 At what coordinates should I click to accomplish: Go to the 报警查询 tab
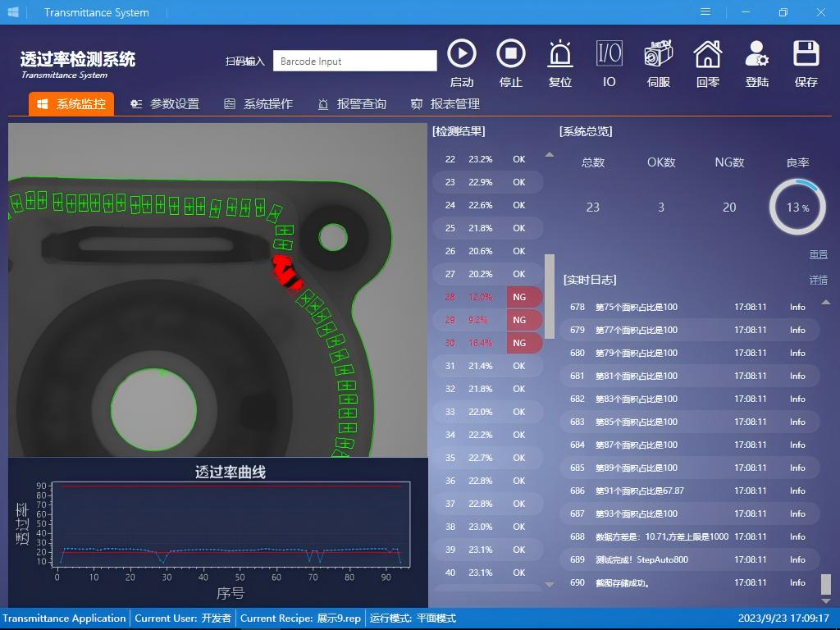coord(352,104)
